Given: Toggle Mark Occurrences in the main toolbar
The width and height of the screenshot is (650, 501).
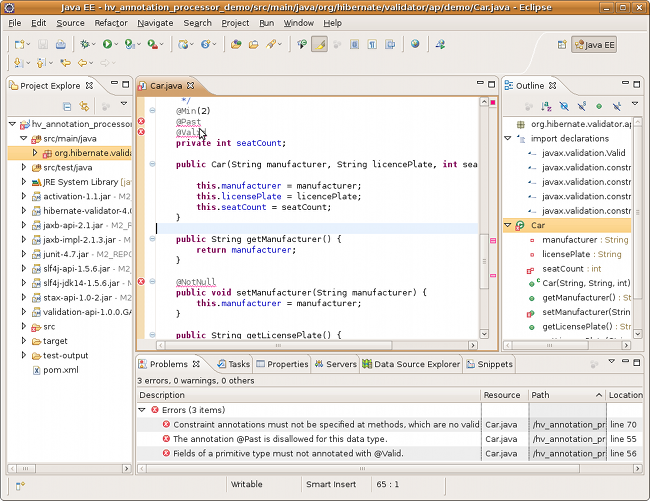Looking at the screenshot, I should [320, 44].
